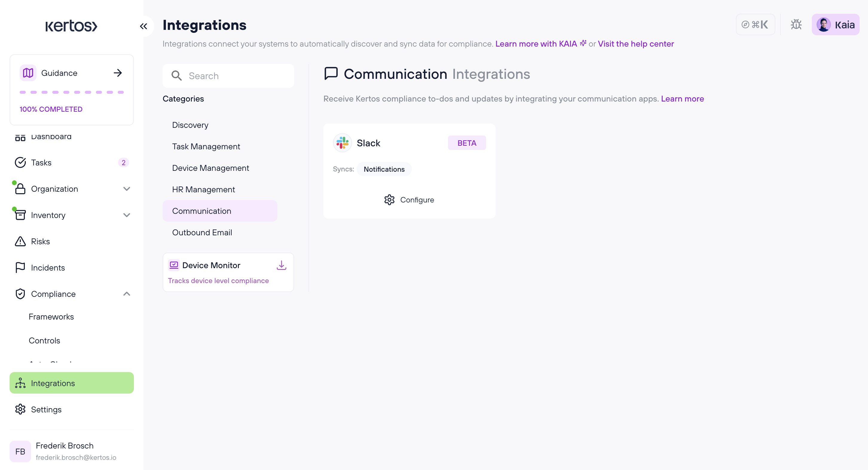
Task: Click the bug report icon
Action: [796, 24]
